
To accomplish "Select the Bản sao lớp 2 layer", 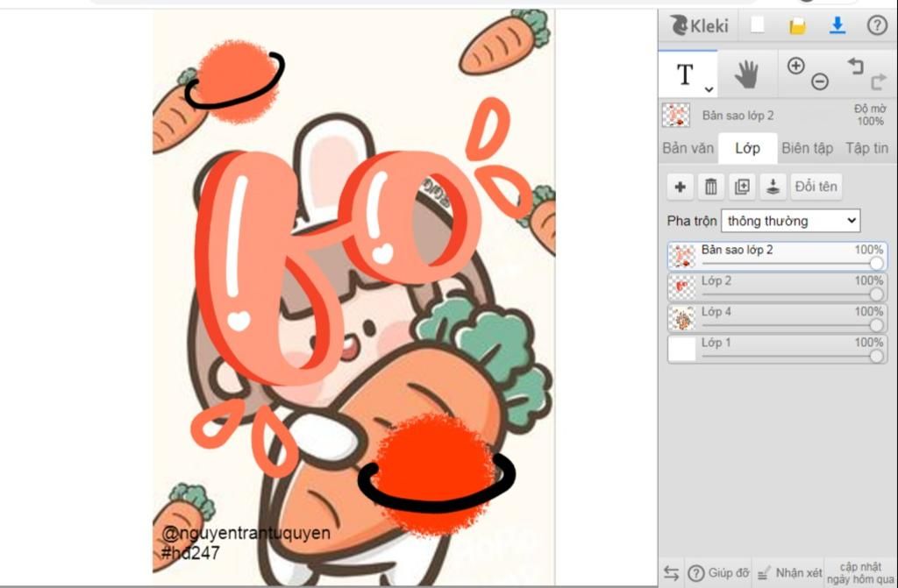I will pos(777,255).
